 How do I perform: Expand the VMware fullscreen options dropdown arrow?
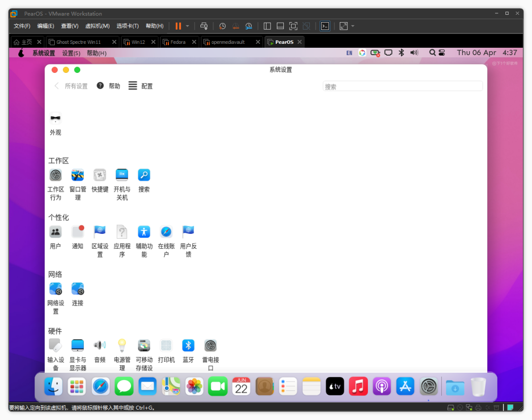coord(353,26)
